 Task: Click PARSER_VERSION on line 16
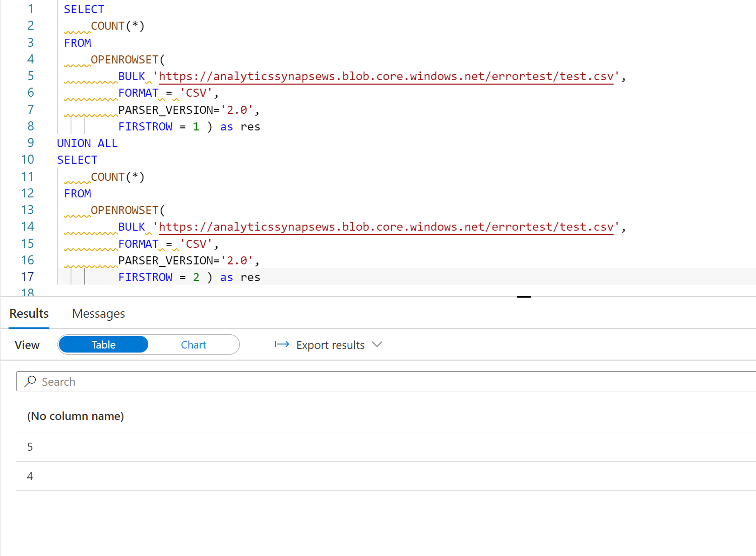point(166,261)
